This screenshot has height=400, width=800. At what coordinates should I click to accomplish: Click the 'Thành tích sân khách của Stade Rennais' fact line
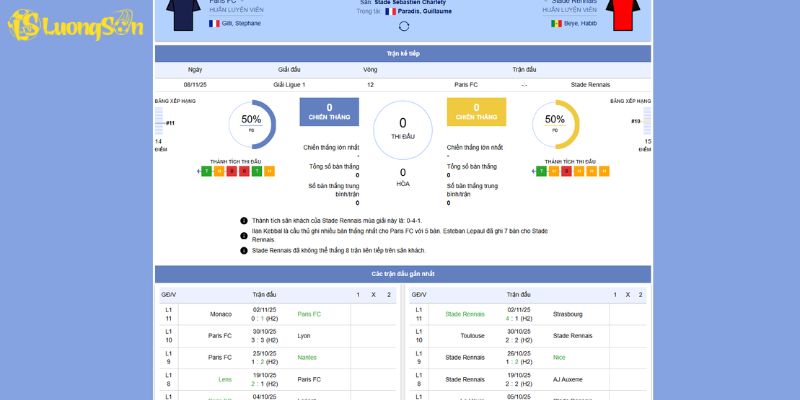coord(337,221)
